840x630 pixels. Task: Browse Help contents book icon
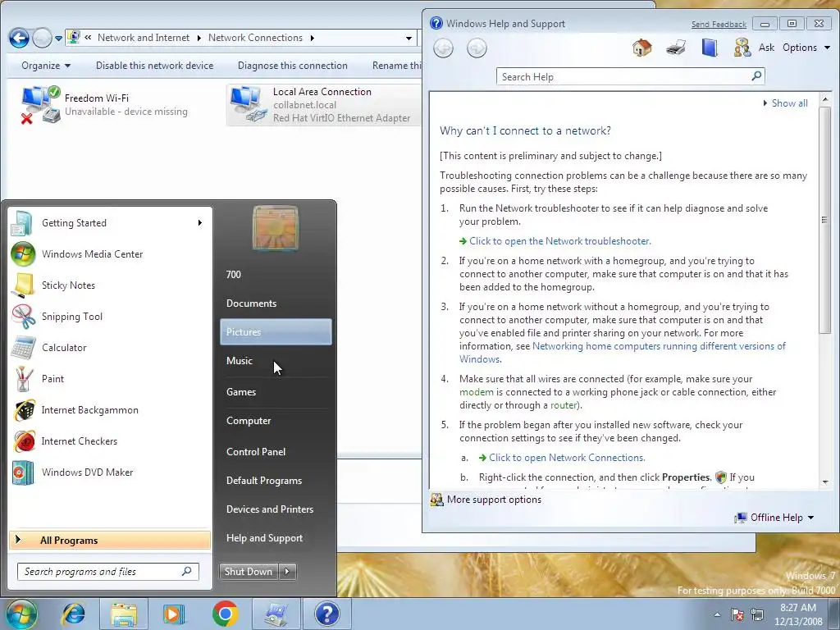(x=710, y=47)
